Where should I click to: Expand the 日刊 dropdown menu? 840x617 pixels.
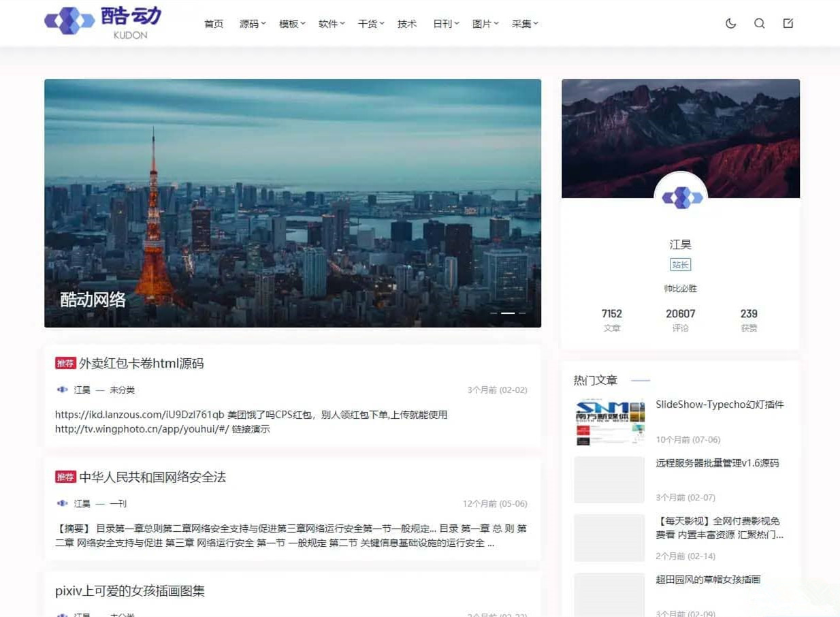pos(446,23)
